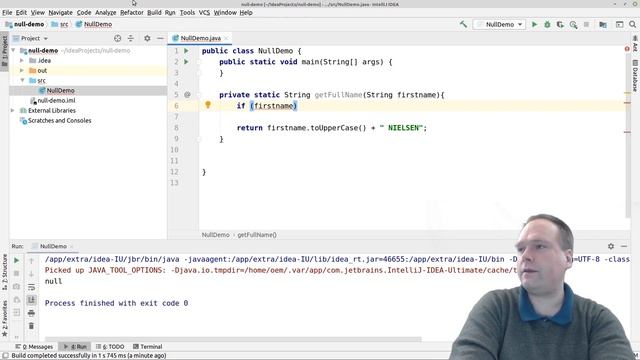Click run gutter arrow next to main method

[186, 62]
